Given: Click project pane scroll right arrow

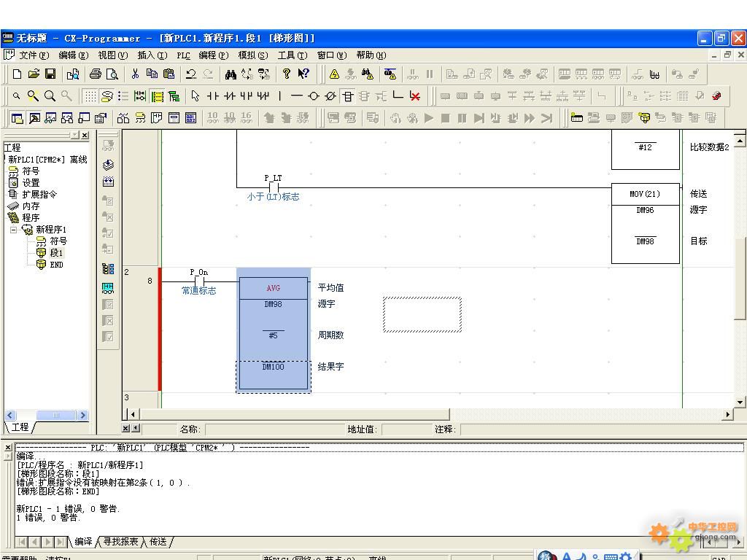Looking at the screenshot, I should pyautogui.click(x=83, y=415).
